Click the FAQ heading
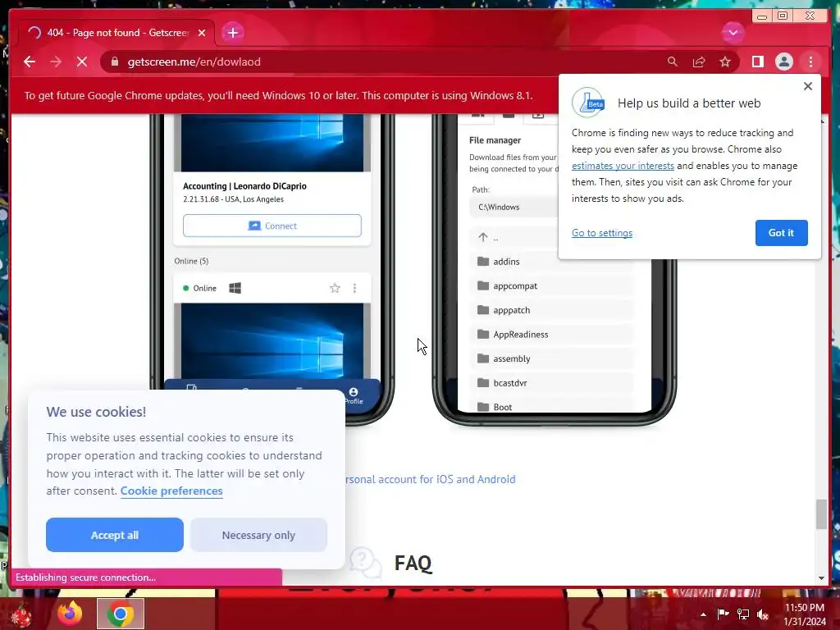The height and width of the screenshot is (630, 840). [413, 563]
